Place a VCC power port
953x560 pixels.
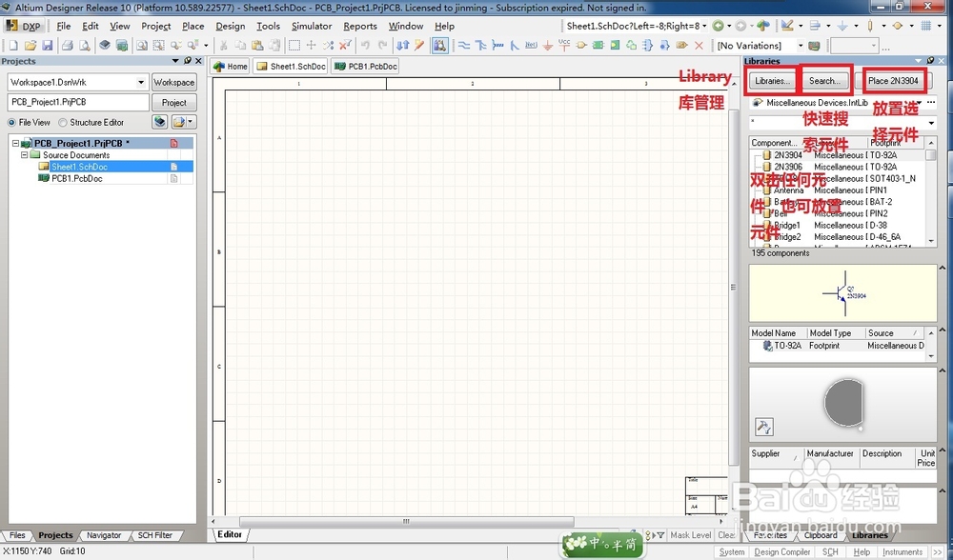pyautogui.click(x=564, y=46)
